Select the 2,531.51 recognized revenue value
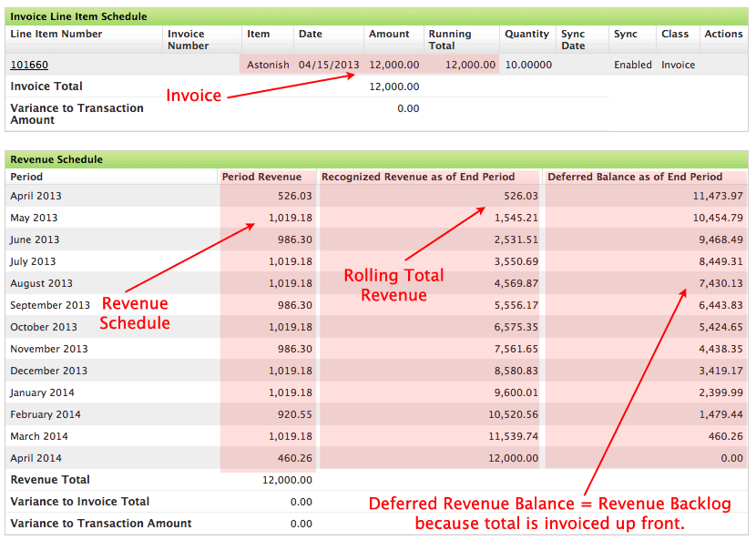 (x=516, y=239)
